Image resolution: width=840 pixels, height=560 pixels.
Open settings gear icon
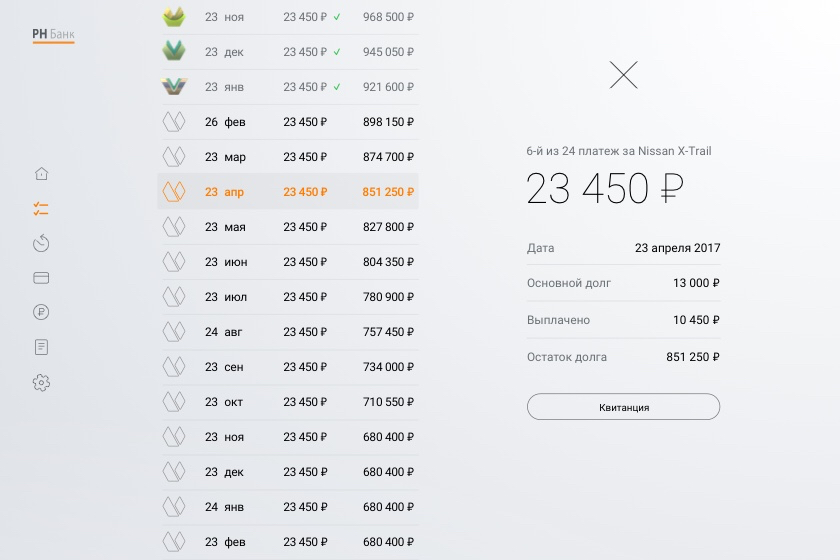pos(41,382)
